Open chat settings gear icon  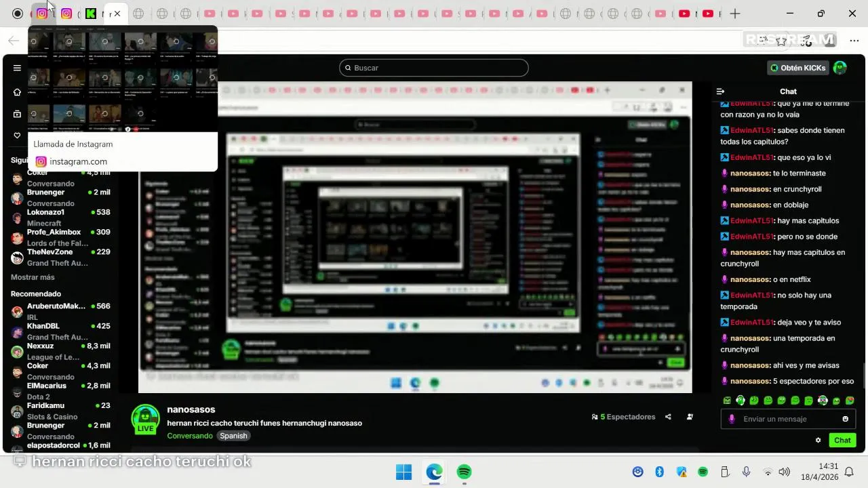click(818, 441)
